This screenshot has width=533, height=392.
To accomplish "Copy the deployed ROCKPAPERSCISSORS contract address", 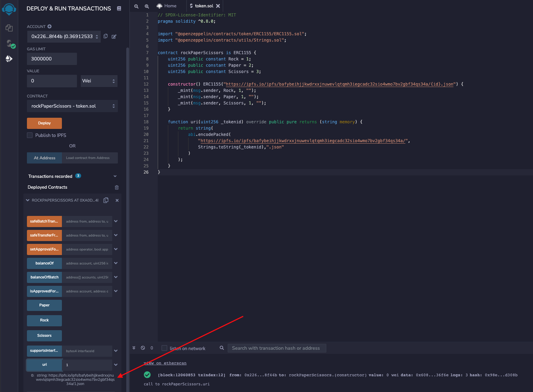I will click(106, 200).
